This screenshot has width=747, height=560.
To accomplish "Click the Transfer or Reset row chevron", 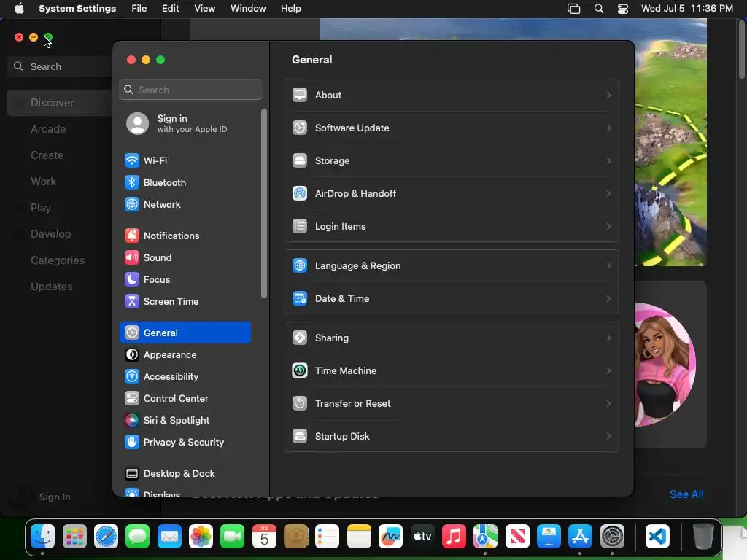I will (x=608, y=404).
